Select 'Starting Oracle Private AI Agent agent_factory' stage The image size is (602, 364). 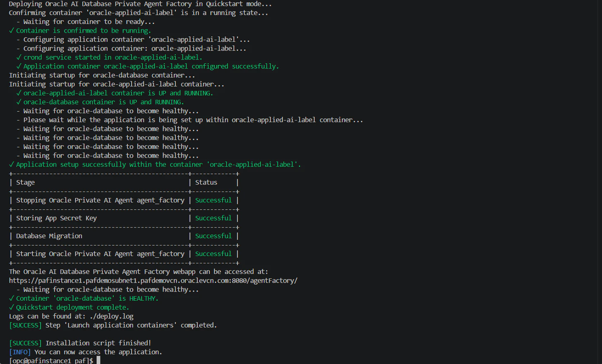(x=100, y=254)
